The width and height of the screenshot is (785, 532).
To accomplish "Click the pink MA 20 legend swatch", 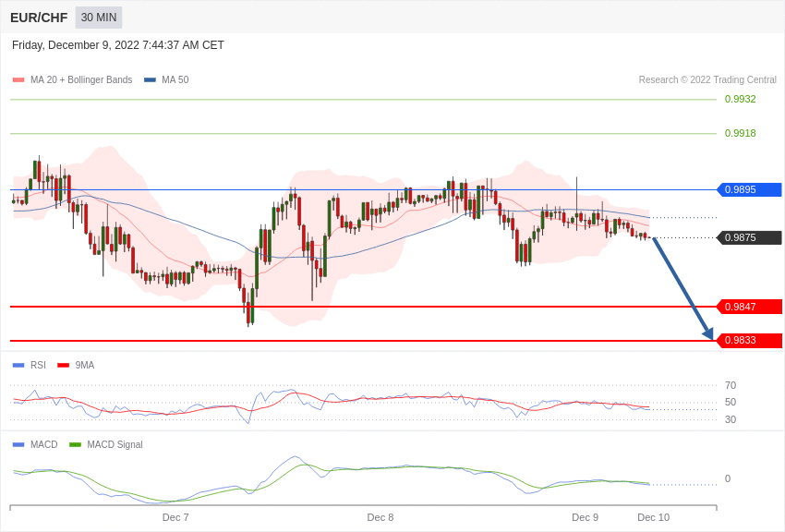I will (18, 80).
